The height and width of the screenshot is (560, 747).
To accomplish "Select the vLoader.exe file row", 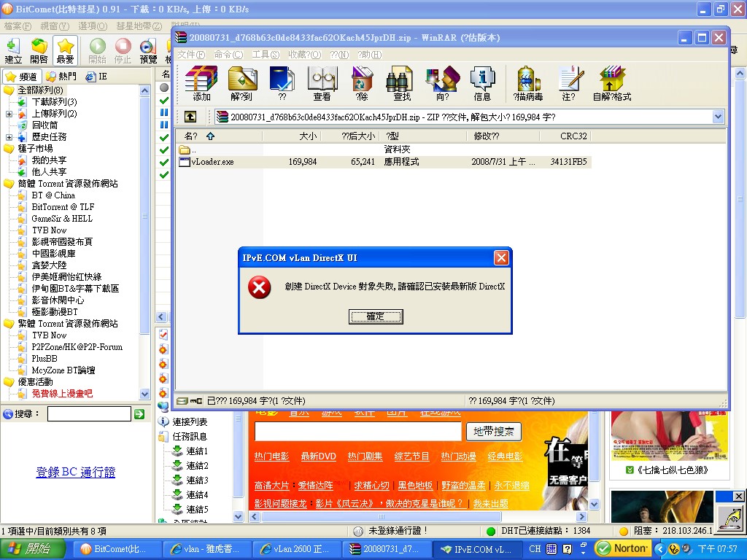I will 384,162.
